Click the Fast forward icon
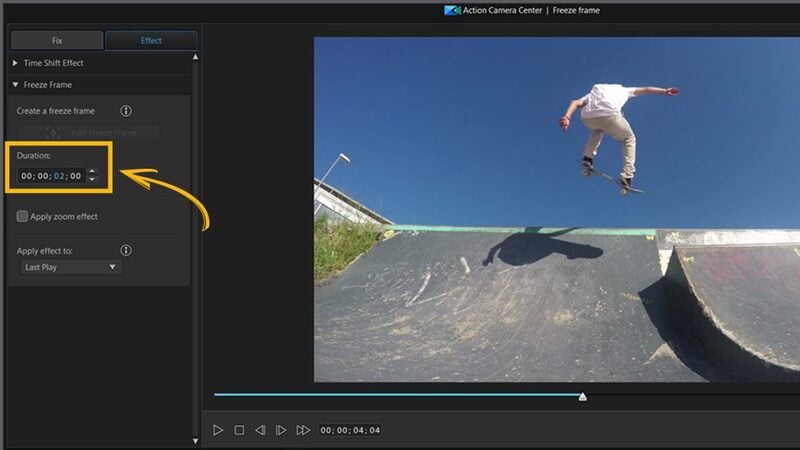The image size is (800, 450). (x=303, y=430)
